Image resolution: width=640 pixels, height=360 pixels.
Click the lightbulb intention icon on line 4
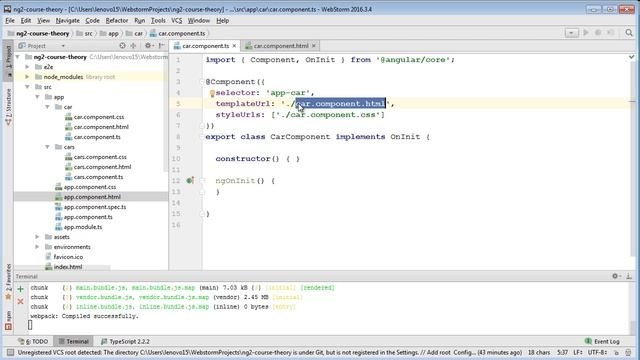point(212,93)
